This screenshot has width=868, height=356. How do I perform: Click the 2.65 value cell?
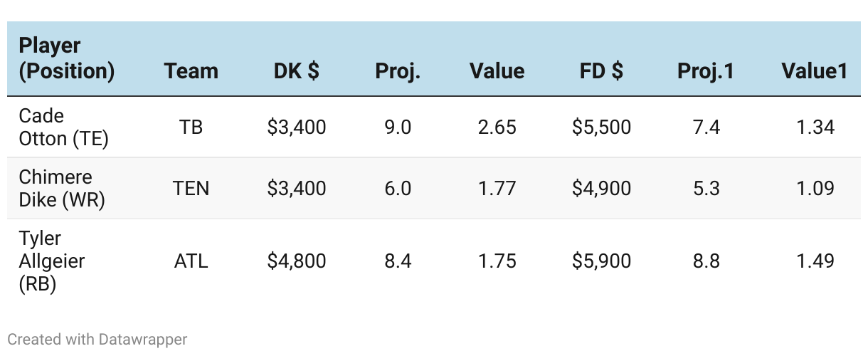click(497, 127)
